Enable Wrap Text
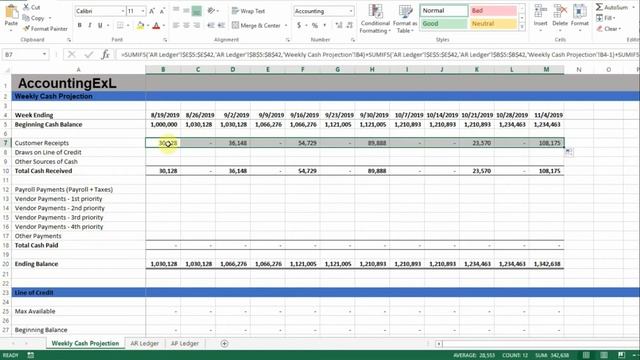The height and width of the screenshot is (360, 640). point(249,11)
